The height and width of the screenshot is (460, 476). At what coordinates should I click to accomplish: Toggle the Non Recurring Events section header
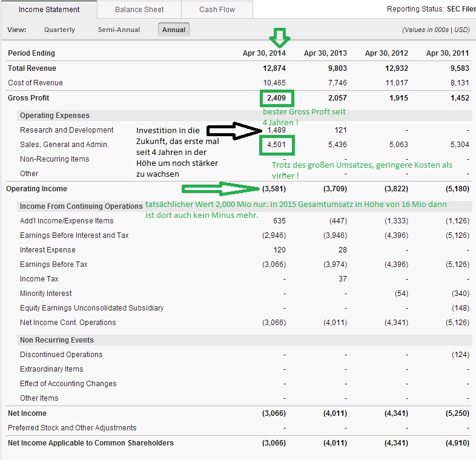pyautogui.click(x=57, y=340)
